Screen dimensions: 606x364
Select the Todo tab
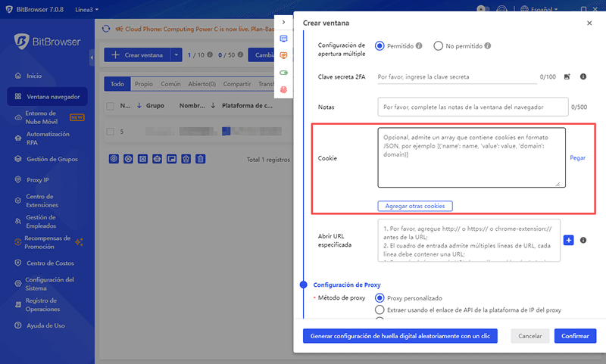tap(117, 84)
